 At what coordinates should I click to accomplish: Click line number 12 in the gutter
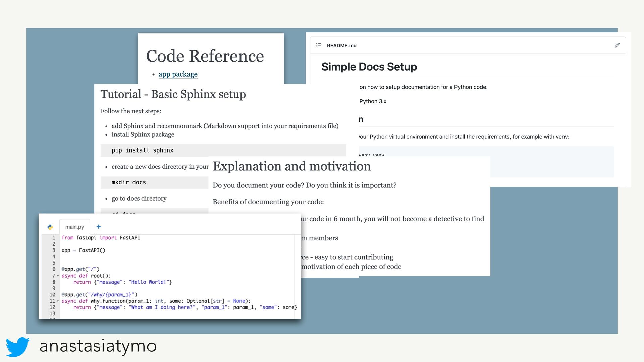point(52,307)
